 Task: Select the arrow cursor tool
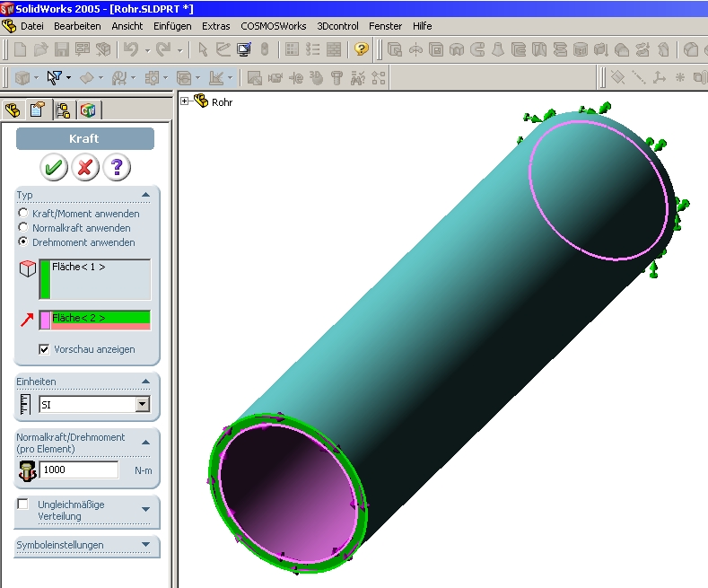coord(203,48)
